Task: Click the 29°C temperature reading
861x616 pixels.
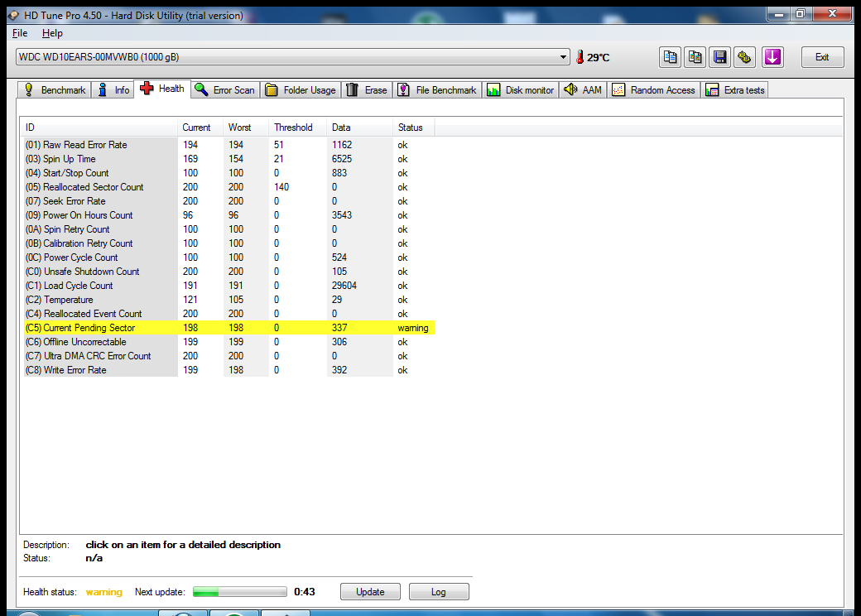Action: [x=598, y=58]
